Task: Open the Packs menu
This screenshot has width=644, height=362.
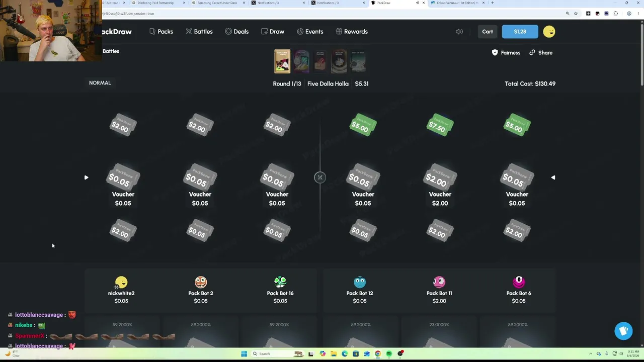Action: [161, 32]
